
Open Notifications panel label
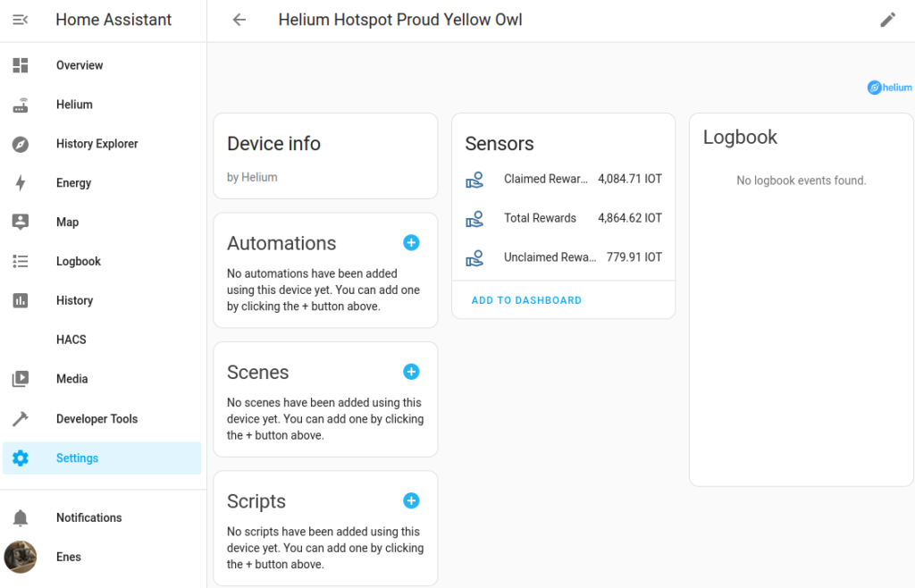coord(88,517)
